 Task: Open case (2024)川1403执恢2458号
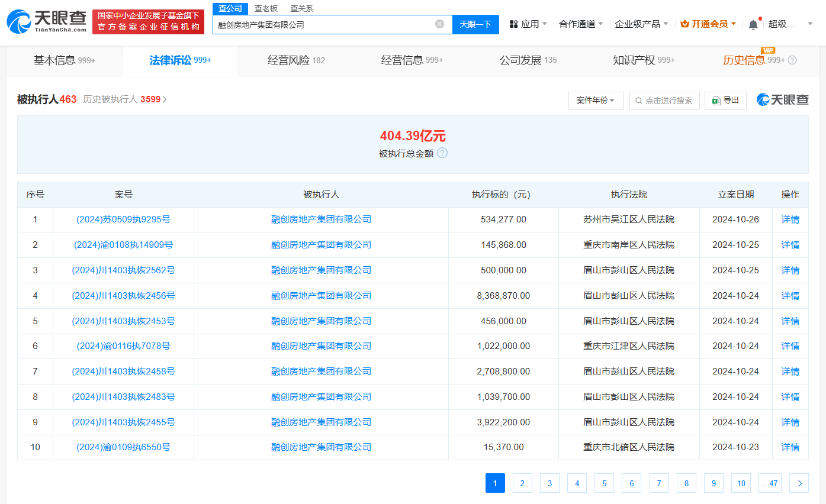coord(123,371)
